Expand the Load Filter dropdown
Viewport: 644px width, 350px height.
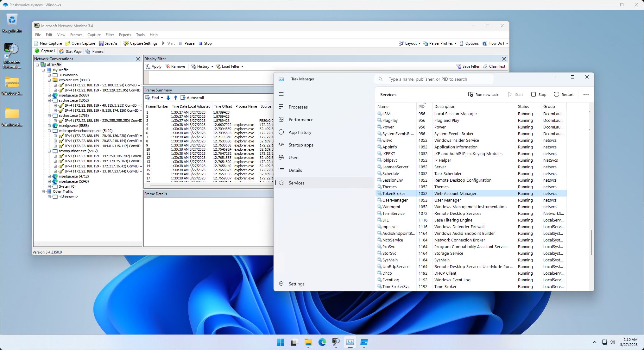pyautogui.click(x=230, y=66)
